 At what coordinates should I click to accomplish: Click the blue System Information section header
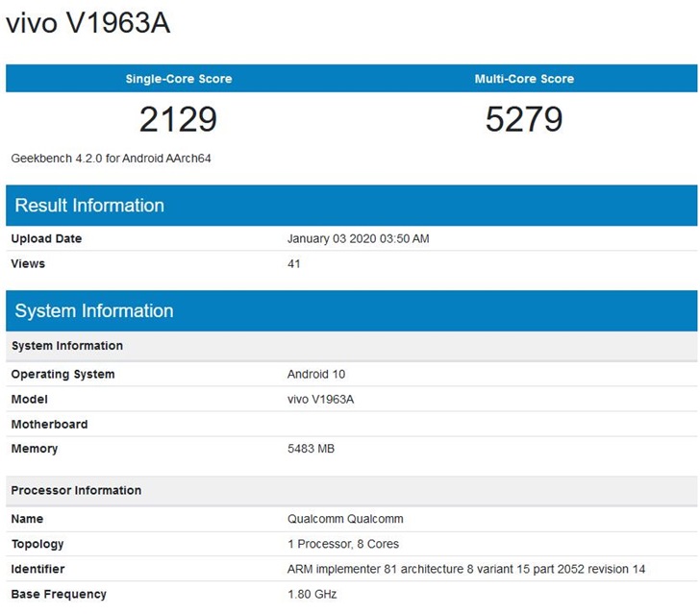[94, 311]
